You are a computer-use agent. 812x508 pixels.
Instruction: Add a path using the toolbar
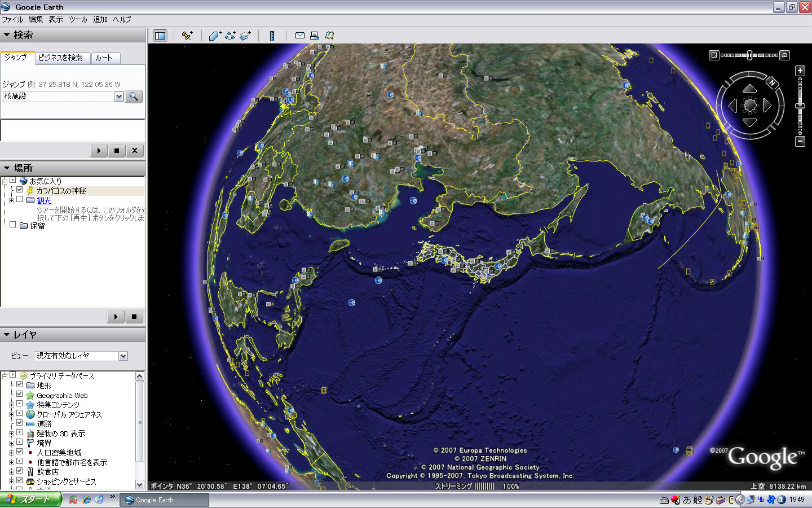click(x=230, y=36)
